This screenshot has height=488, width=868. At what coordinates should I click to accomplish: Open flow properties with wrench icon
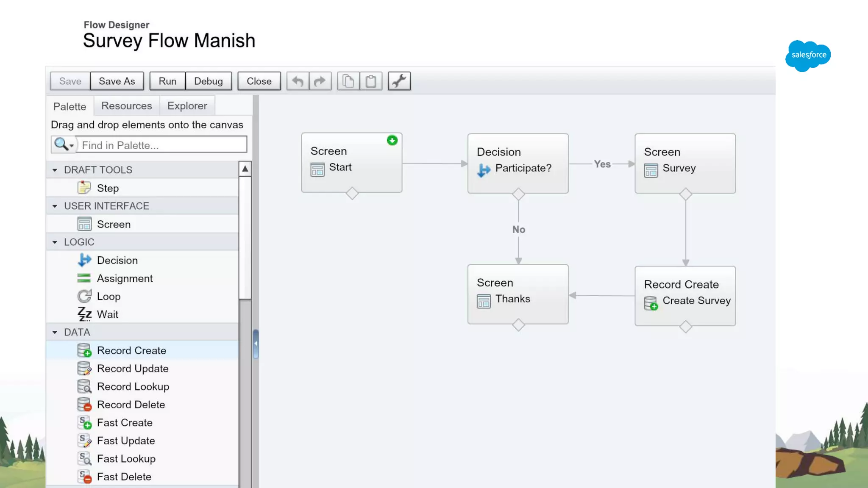pos(399,81)
